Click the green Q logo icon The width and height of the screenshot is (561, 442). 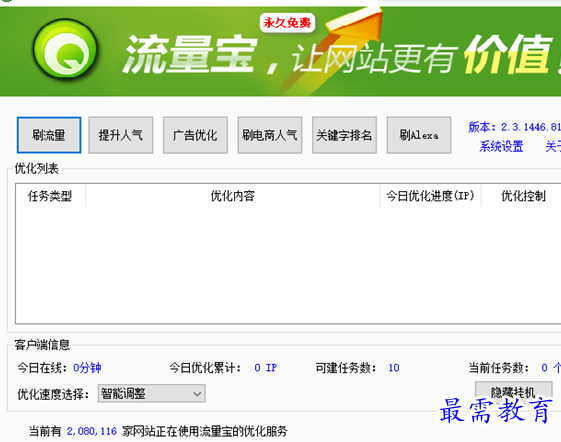click(65, 49)
